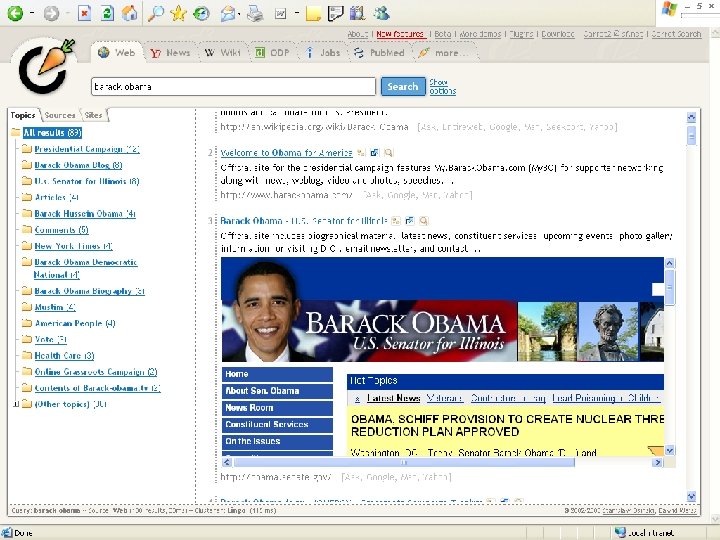Show in clusters icon for Welcome to Obama result
The image size is (720, 540).
click(361, 153)
